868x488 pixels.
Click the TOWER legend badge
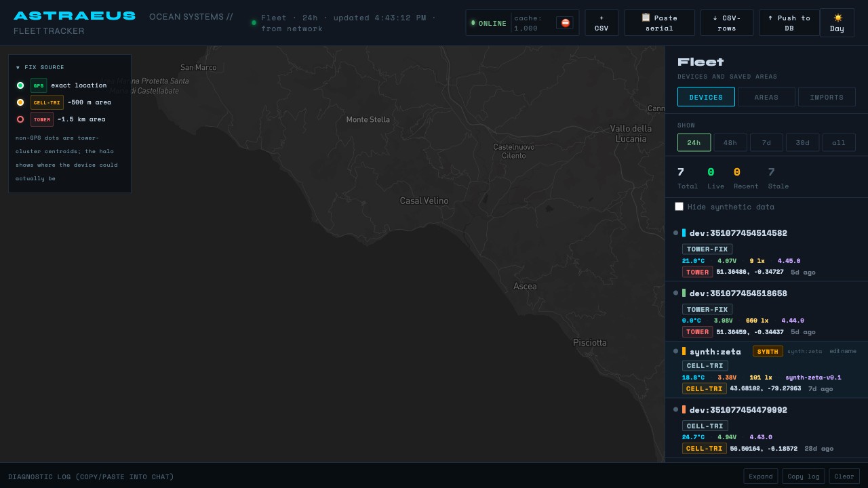pyautogui.click(x=42, y=119)
